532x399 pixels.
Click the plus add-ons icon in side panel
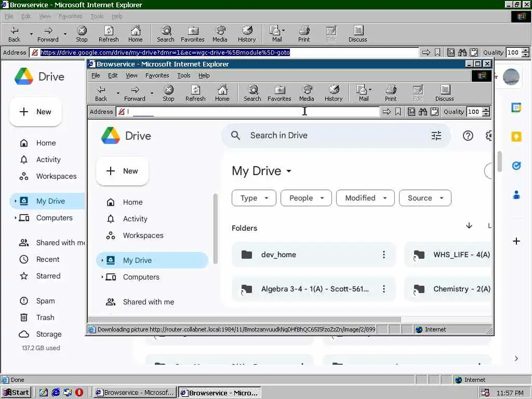516,241
